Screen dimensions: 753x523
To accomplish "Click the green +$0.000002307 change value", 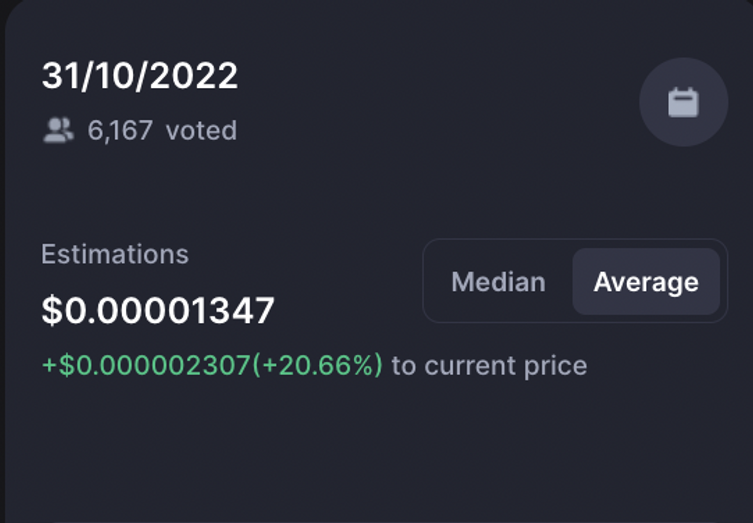I will click(146, 365).
